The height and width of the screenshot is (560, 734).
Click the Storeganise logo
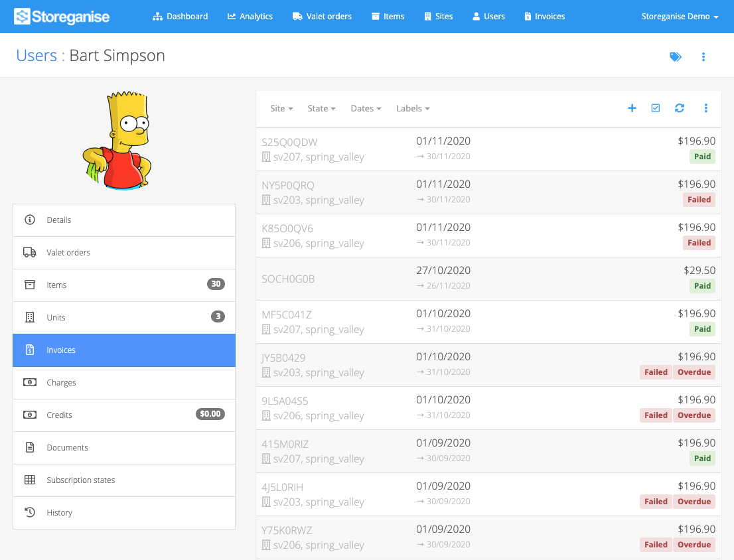tap(62, 17)
